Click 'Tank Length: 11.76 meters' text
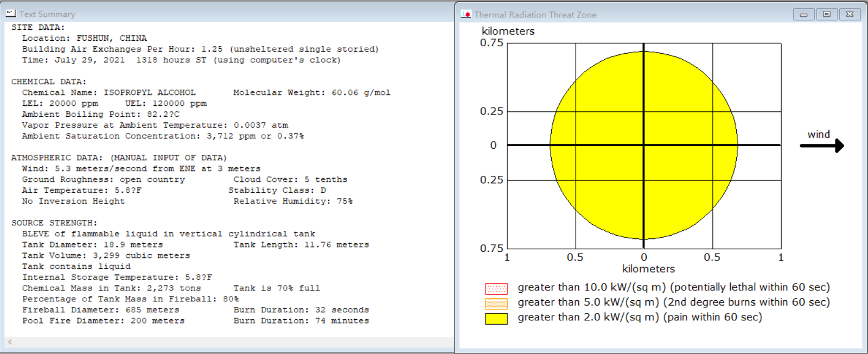This screenshot has width=868, height=354. (301, 244)
